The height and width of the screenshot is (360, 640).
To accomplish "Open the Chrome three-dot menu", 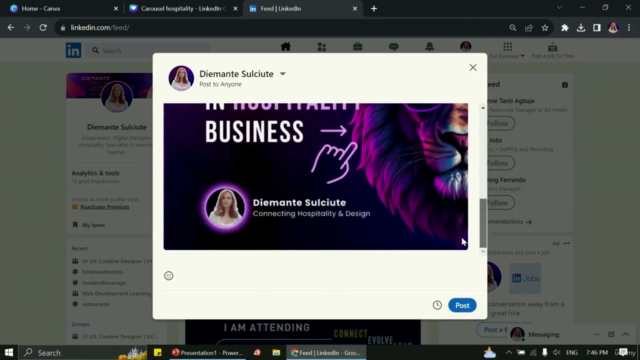I will [x=629, y=28].
